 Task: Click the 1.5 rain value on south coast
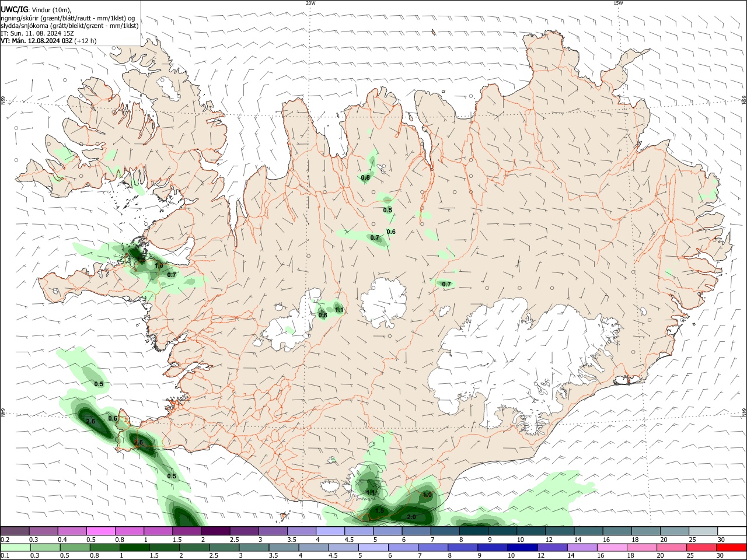pos(379,510)
